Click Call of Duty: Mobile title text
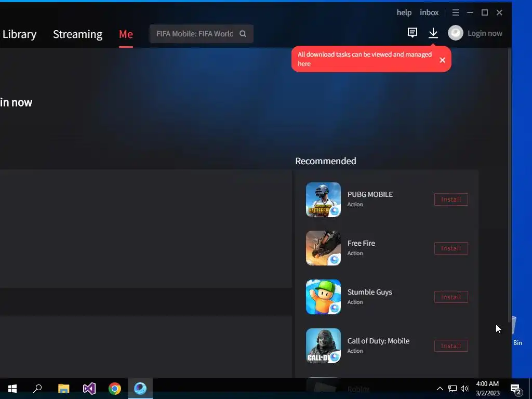Image resolution: width=532 pixels, height=399 pixels. point(378,341)
